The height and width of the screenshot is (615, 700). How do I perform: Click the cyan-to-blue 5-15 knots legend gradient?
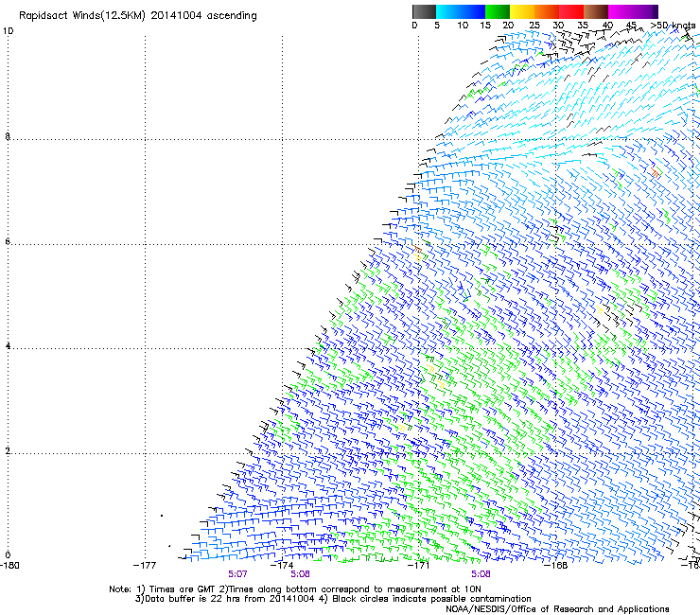(461, 11)
